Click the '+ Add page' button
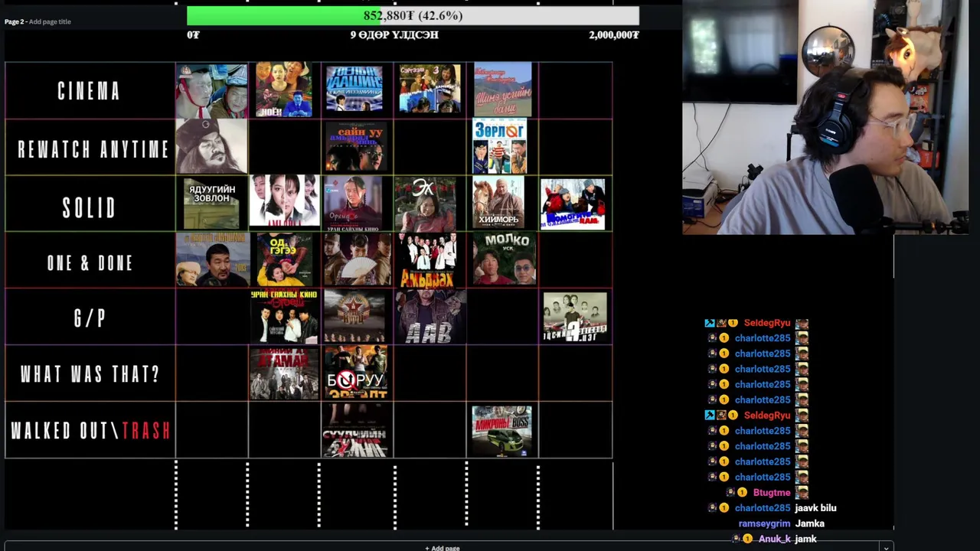 443,547
